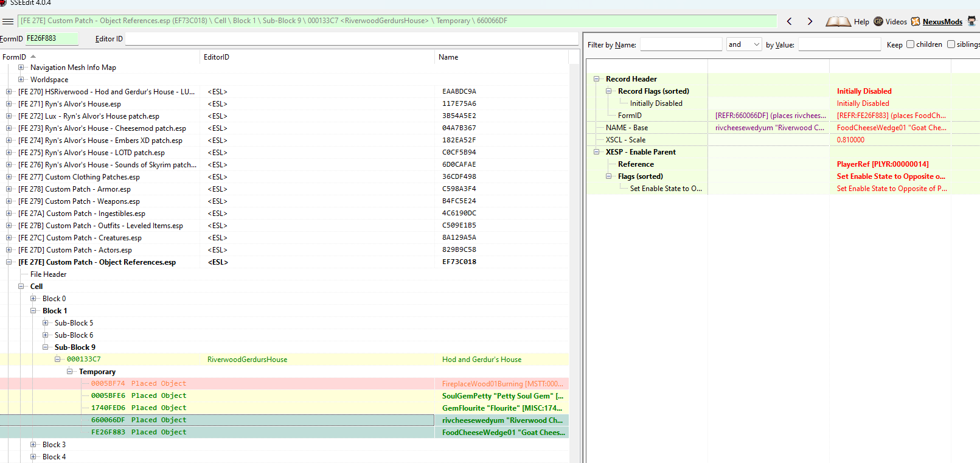The width and height of the screenshot is (980, 463).
Task: Collapse XESP - Enable Parent row
Action: [597, 152]
